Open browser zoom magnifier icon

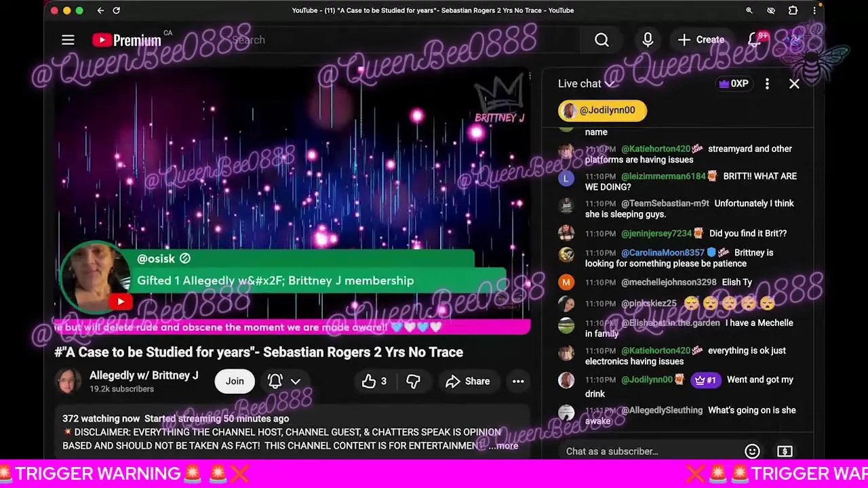pos(749,10)
